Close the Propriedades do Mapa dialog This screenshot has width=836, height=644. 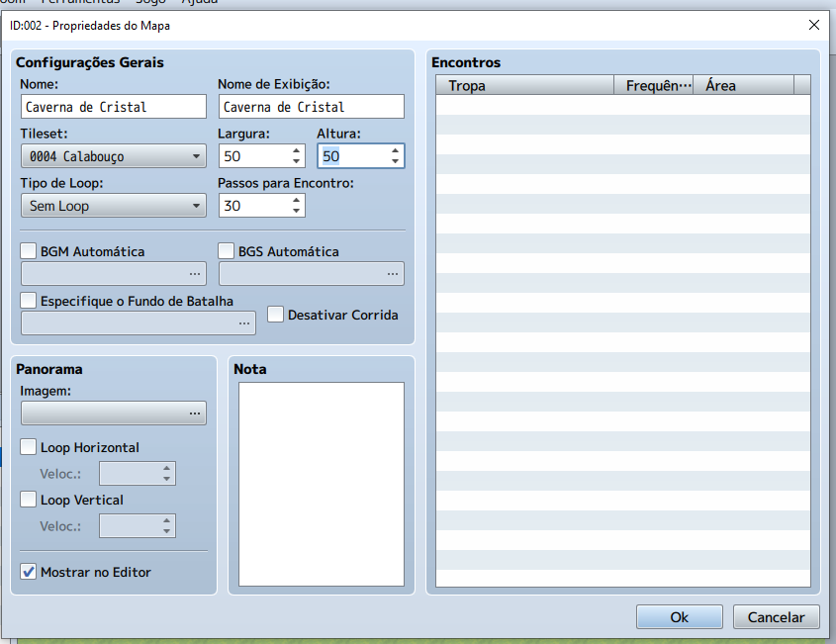coord(813,25)
